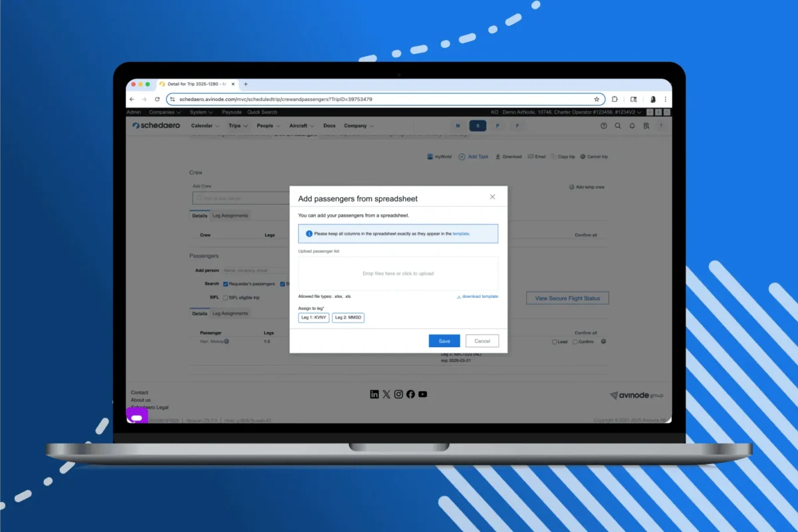Open the Add Task action

click(473, 156)
